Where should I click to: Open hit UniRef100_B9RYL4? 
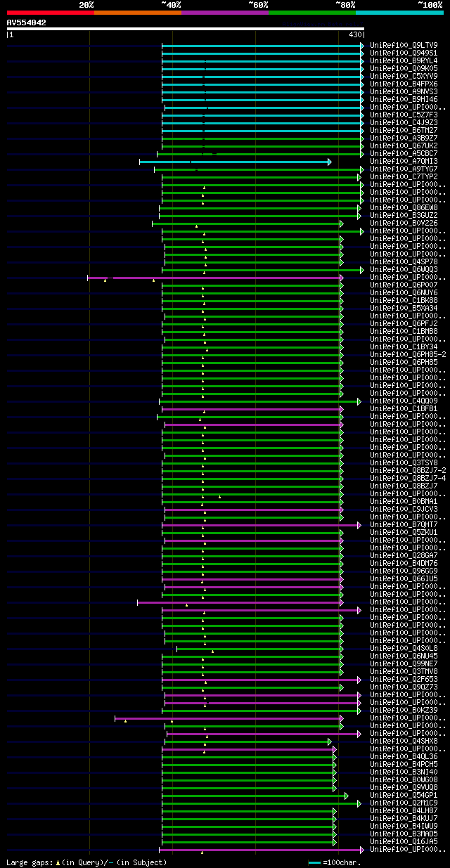point(404,60)
